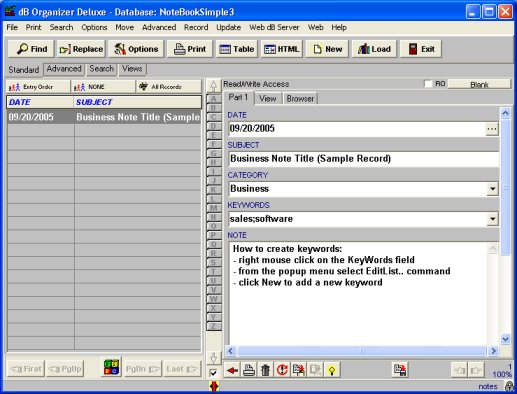Click the red and yellow splitter icon
517x394 pixels.
click(214, 386)
